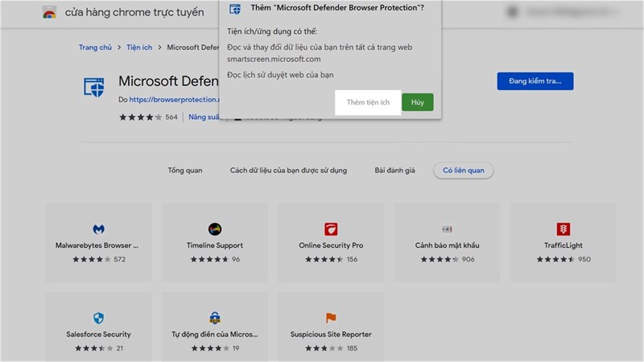The image size is (644, 362).
Task: Click Online Security Pro card title
Action: (x=331, y=245)
